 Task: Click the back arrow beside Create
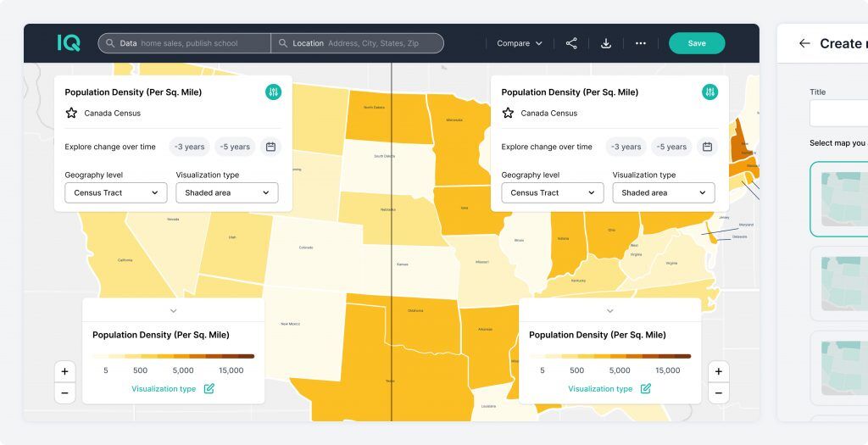[804, 43]
